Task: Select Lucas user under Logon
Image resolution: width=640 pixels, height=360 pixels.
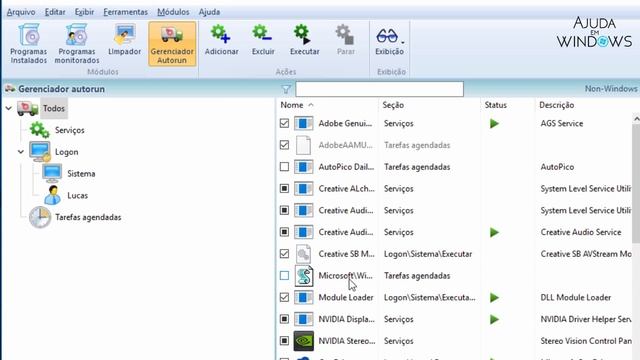Action: (x=78, y=195)
